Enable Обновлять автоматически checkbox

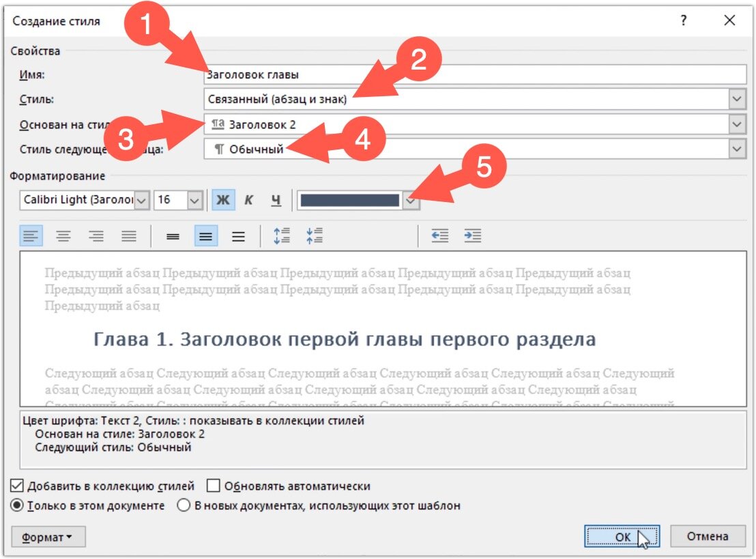click(213, 486)
